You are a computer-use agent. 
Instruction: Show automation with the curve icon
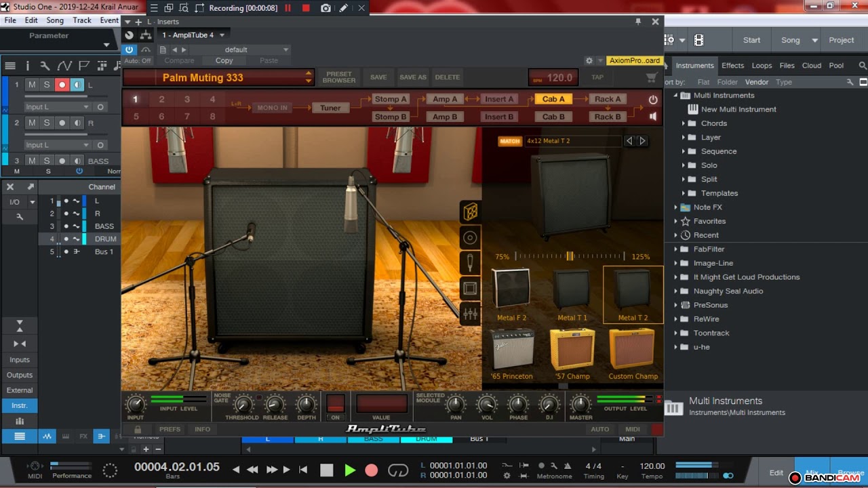(64, 66)
